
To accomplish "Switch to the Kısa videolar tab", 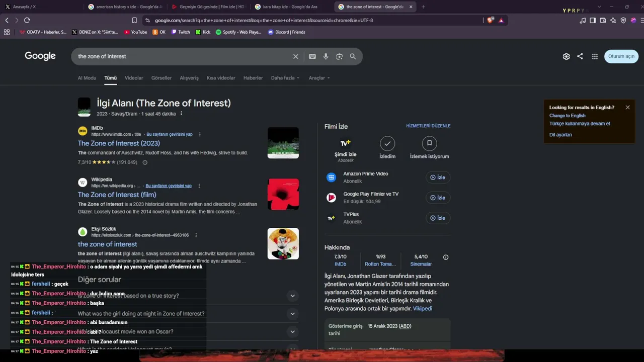I will pos(221,78).
